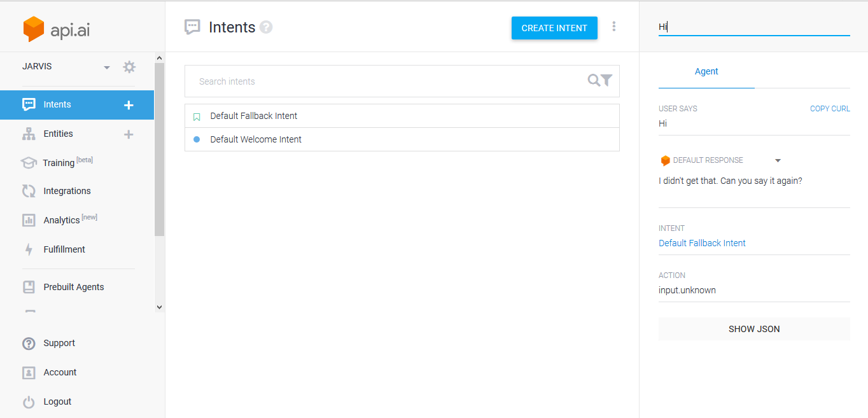Select the Fulfillment lightning bolt icon
The height and width of the screenshot is (418, 868).
29,249
